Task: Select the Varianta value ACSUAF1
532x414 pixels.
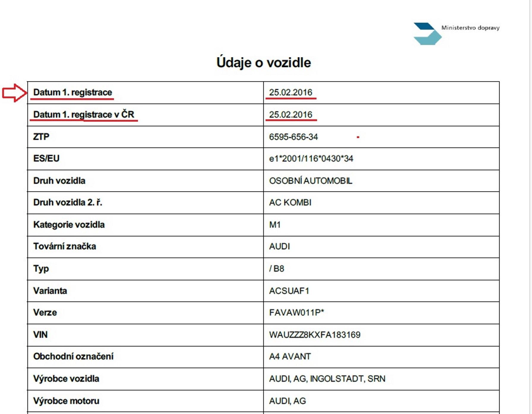Action: tap(289, 291)
